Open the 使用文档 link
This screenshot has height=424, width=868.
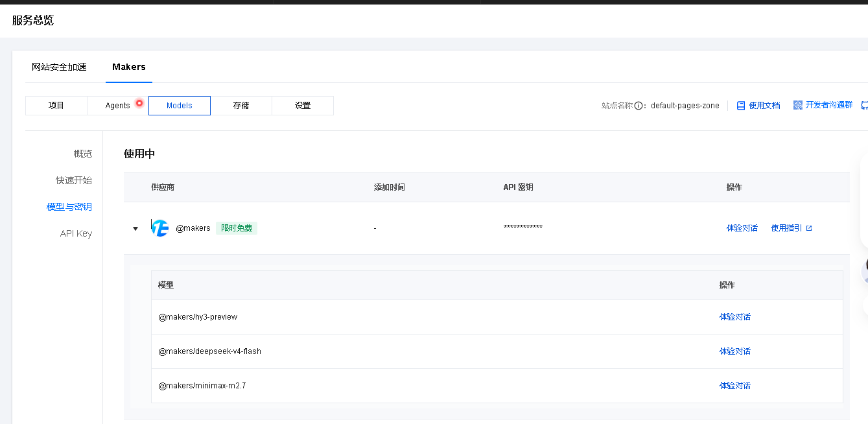click(x=764, y=106)
